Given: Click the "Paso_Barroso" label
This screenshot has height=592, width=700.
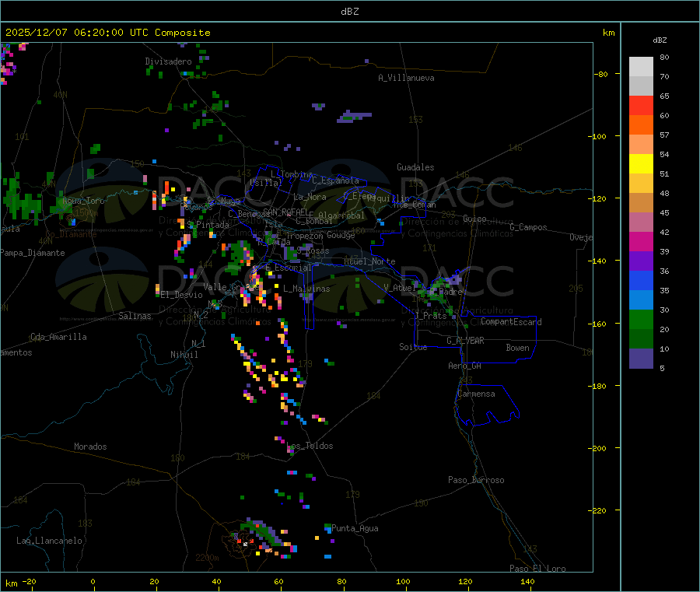Looking at the screenshot, I should pyautogui.click(x=476, y=480).
